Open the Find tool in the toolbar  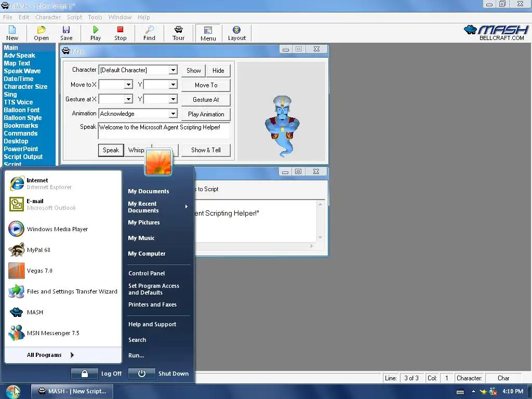pyautogui.click(x=149, y=33)
